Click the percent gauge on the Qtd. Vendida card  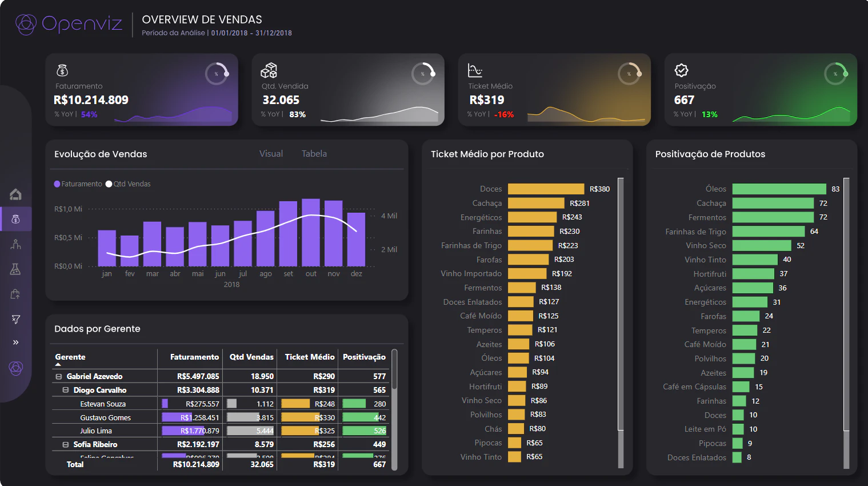[x=423, y=74]
